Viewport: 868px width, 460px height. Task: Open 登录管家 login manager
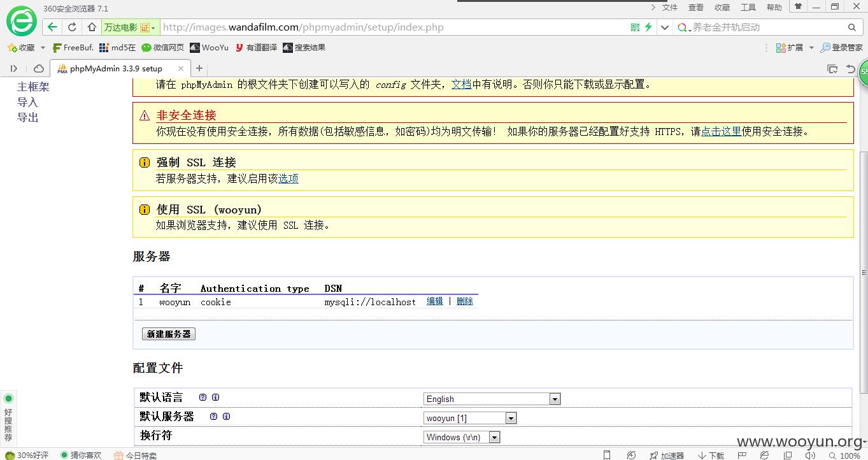click(x=842, y=48)
